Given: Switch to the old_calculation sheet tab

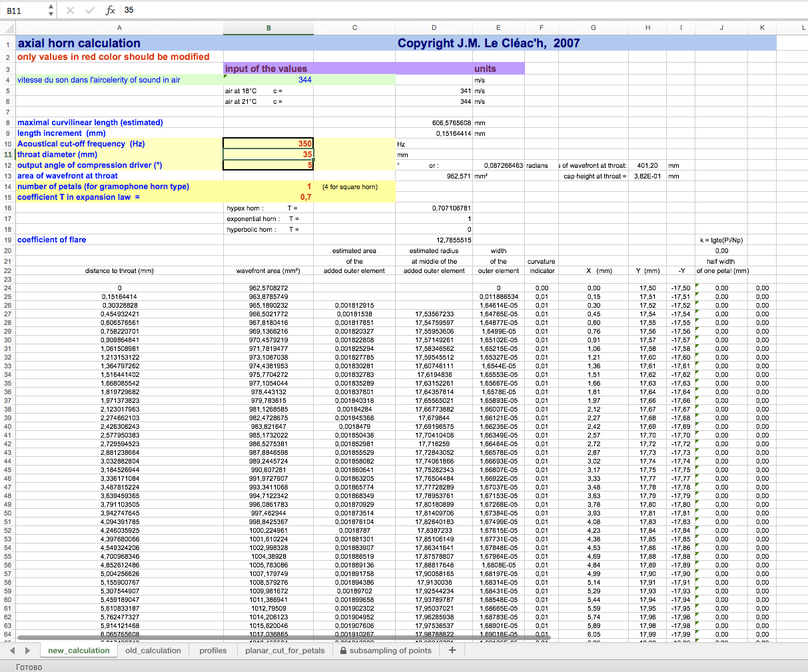Looking at the screenshot, I should [153, 651].
